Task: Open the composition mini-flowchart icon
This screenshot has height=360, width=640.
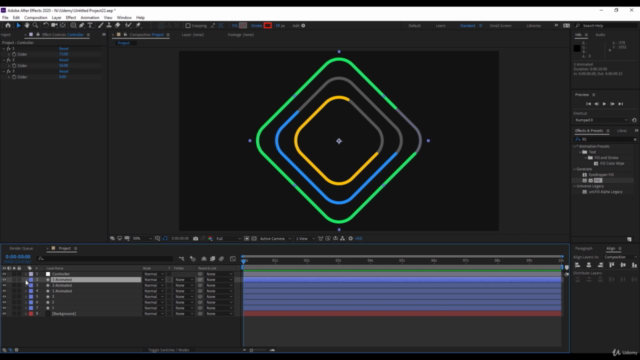Action: pos(182,258)
